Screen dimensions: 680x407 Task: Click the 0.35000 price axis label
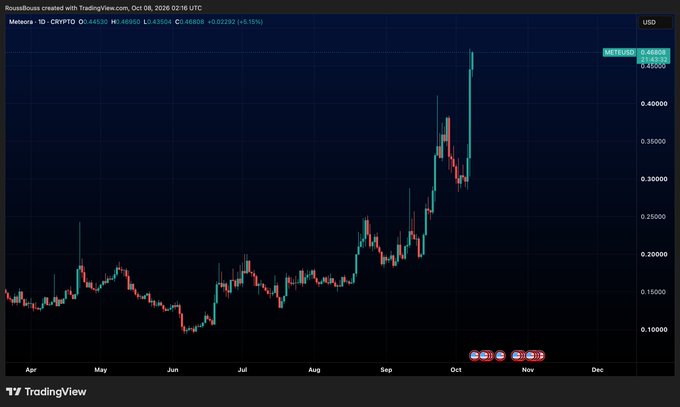(653, 141)
